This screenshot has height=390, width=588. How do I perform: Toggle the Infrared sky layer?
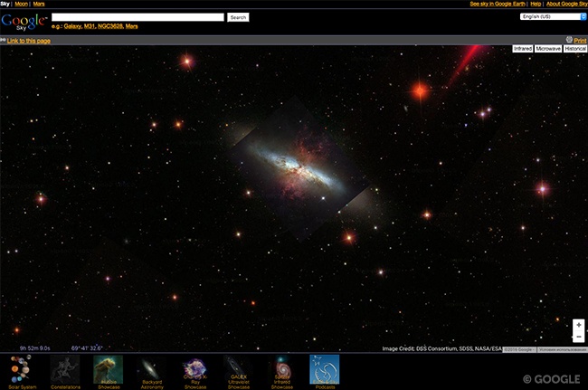pyautogui.click(x=522, y=49)
